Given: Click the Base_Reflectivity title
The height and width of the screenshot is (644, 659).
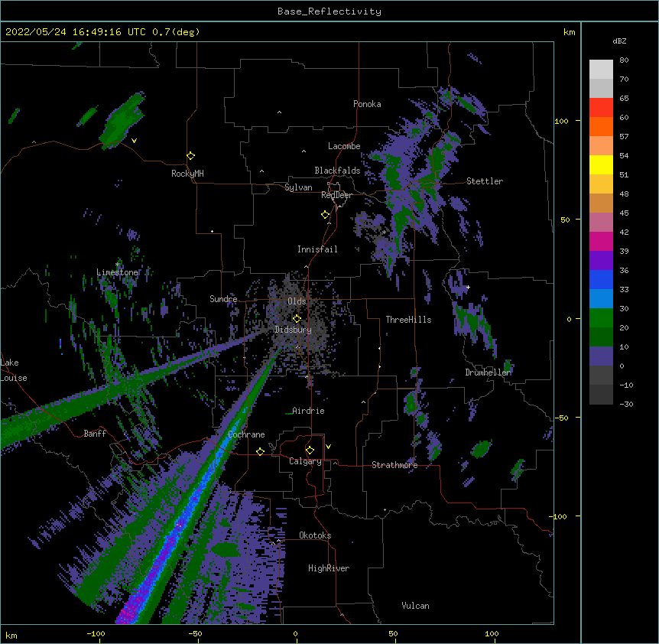Looking at the screenshot, I should tap(329, 11).
